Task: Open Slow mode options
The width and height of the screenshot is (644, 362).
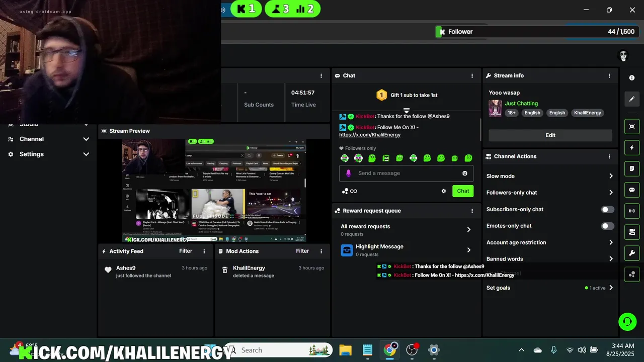Action: [x=550, y=176]
